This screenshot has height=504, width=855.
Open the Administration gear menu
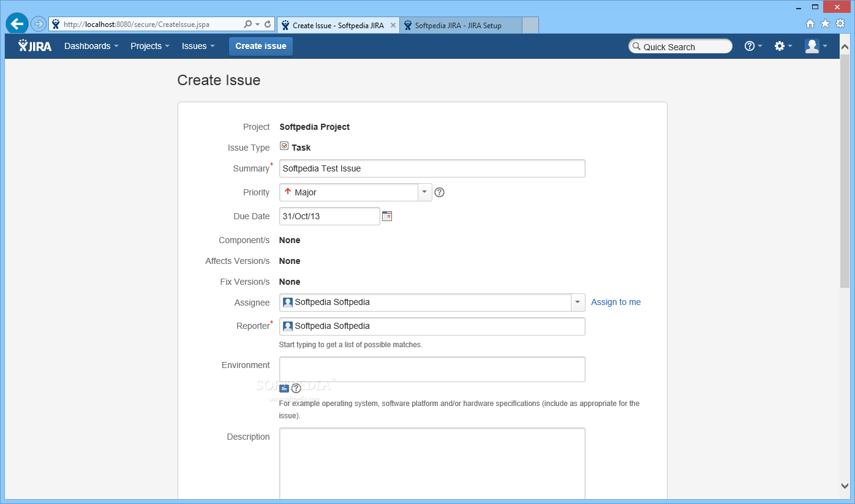point(783,46)
